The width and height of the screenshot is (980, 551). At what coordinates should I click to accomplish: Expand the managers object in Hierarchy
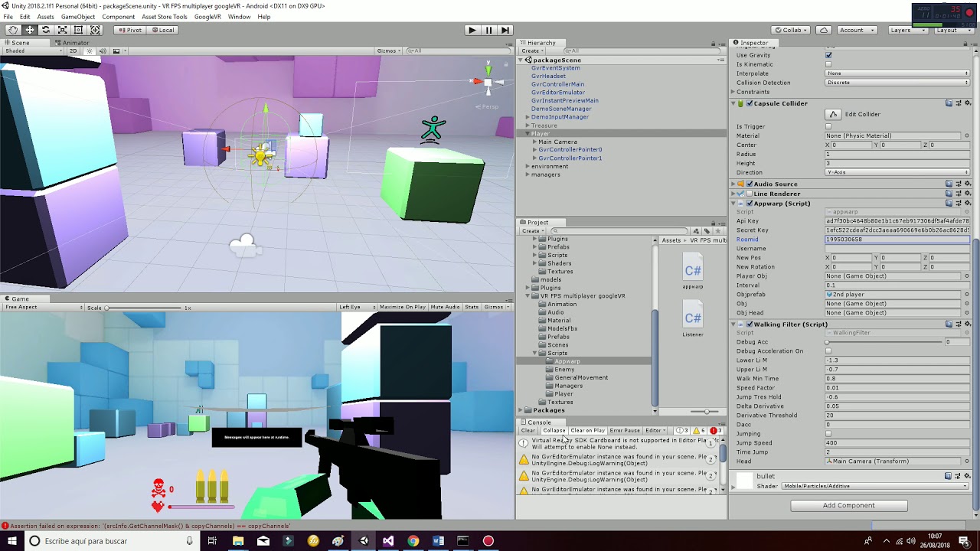528,174
